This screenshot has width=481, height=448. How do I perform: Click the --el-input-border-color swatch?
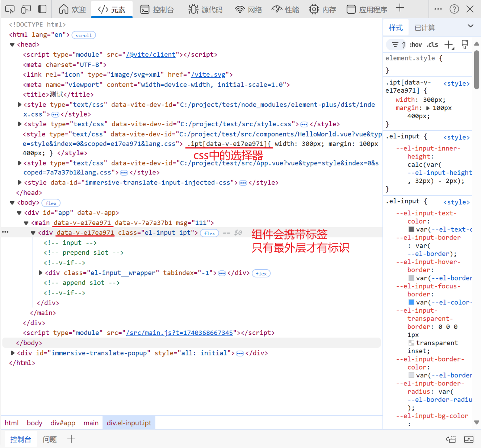click(411, 375)
